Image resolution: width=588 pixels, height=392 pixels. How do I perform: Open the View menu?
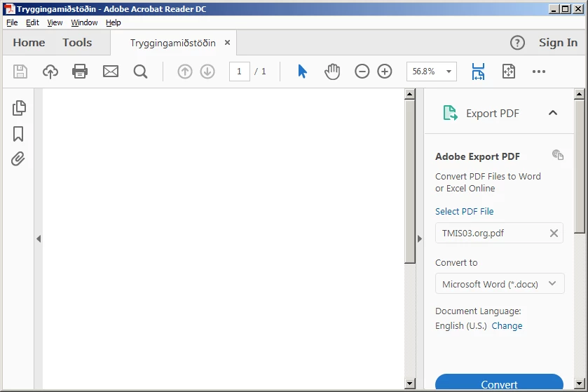[x=55, y=22]
